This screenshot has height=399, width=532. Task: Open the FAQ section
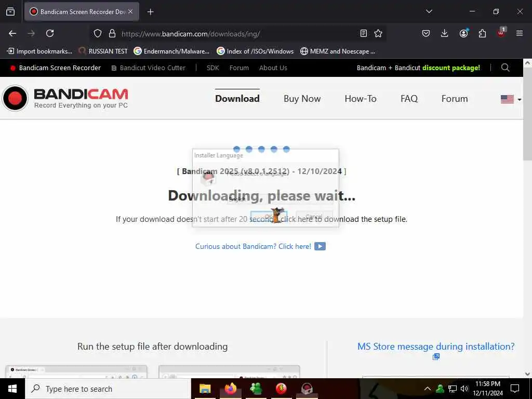pos(409,98)
